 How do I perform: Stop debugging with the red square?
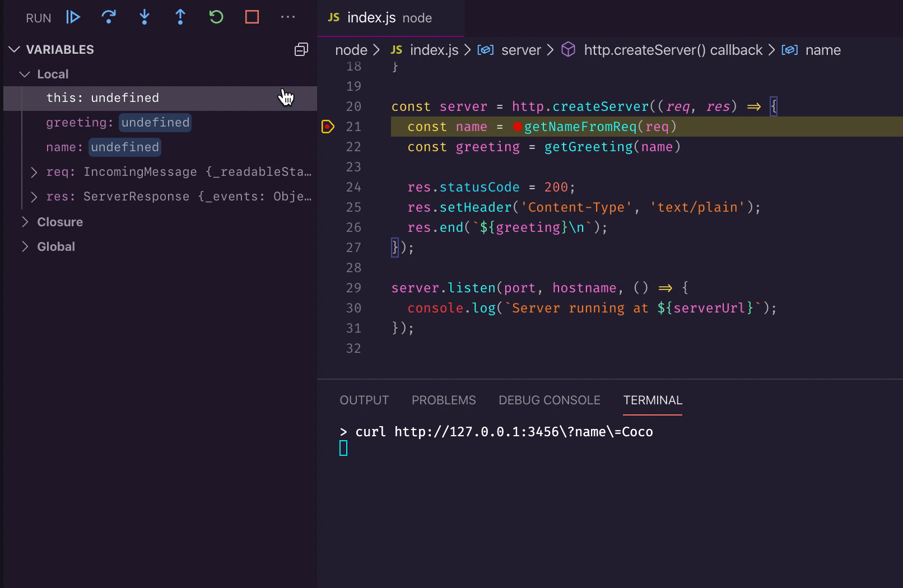252,17
